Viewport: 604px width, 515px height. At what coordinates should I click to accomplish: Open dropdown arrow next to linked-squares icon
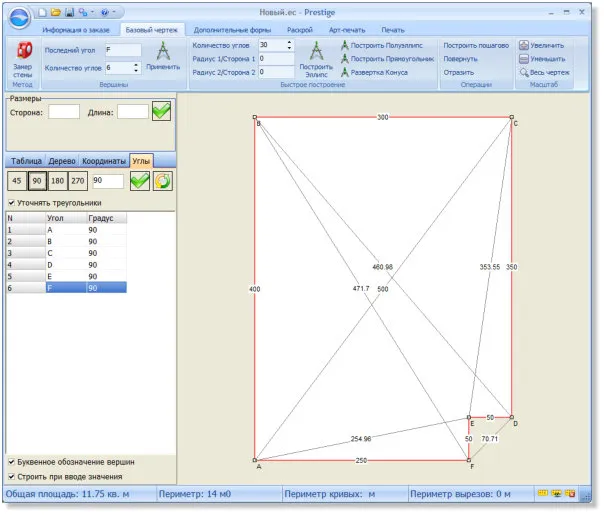92,12
